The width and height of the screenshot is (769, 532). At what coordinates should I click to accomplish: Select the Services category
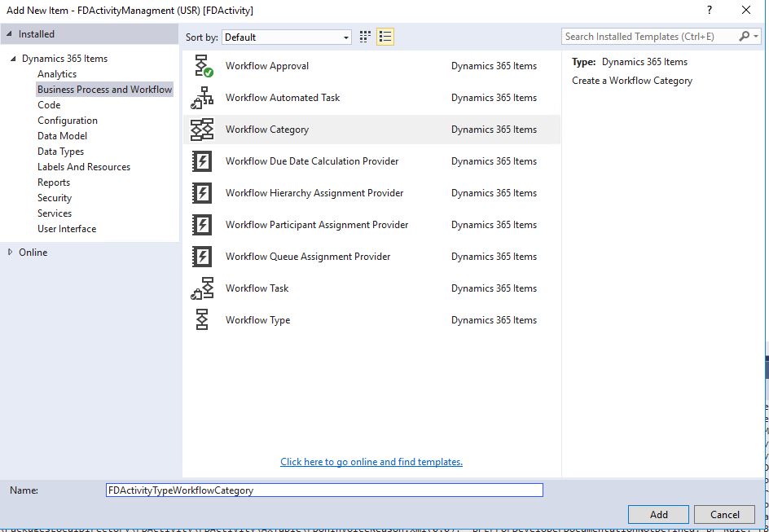(x=55, y=213)
